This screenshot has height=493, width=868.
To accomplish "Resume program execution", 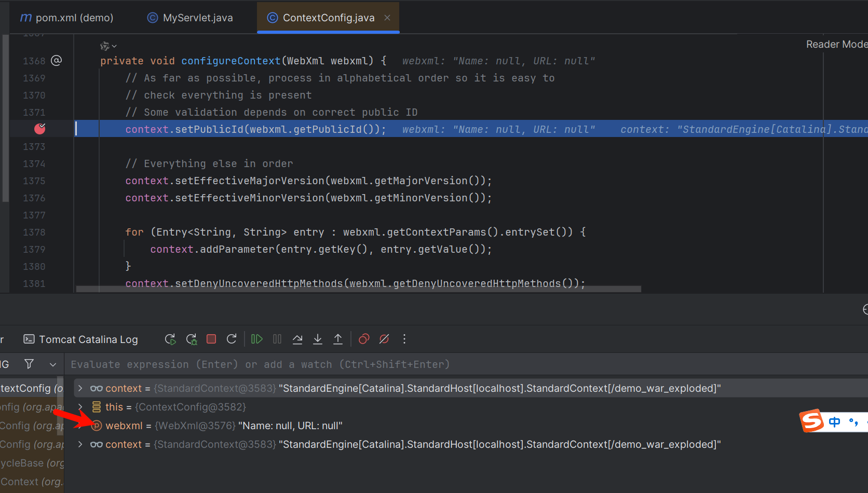I will tap(256, 339).
